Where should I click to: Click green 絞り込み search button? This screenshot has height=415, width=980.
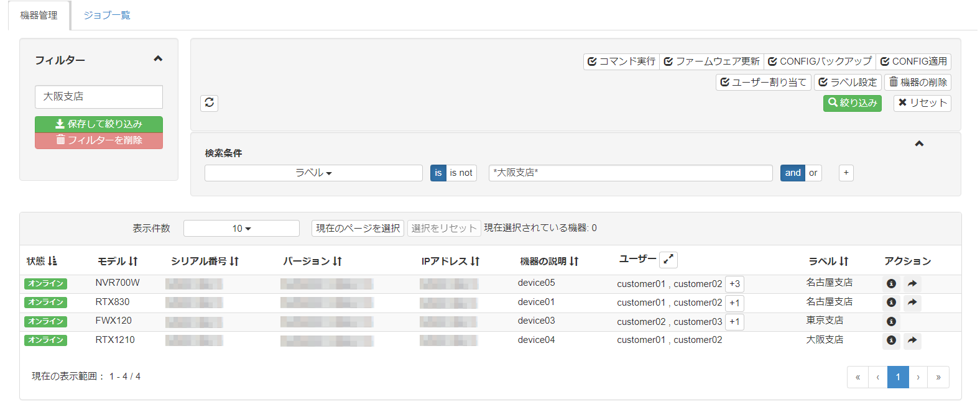coord(853,103)
